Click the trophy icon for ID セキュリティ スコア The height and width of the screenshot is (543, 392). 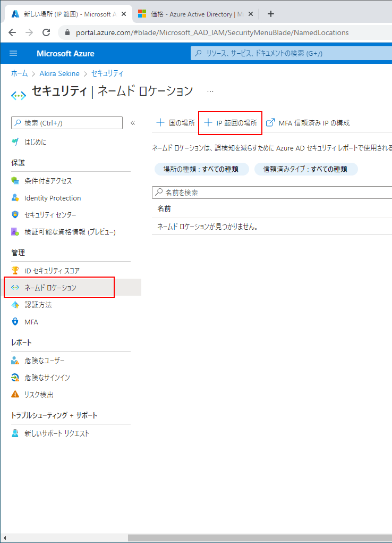[15, 270]
